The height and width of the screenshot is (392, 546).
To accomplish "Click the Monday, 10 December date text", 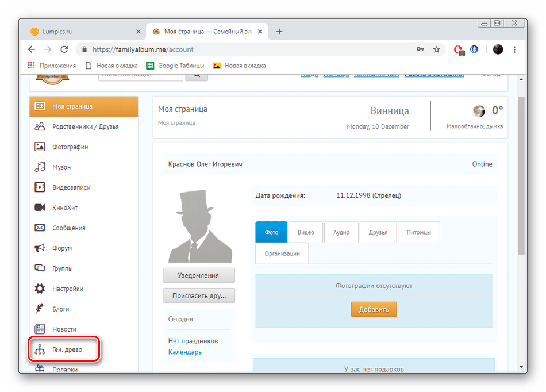I will (x=378, y=126).
